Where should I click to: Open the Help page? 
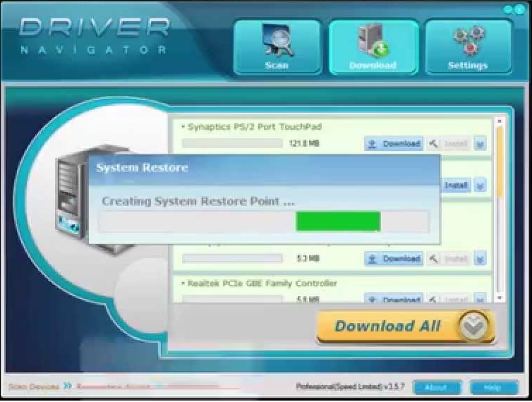coord(494,387)
